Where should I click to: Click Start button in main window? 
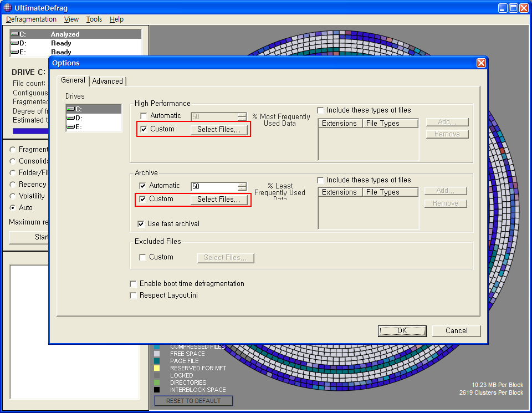point(29,237)
